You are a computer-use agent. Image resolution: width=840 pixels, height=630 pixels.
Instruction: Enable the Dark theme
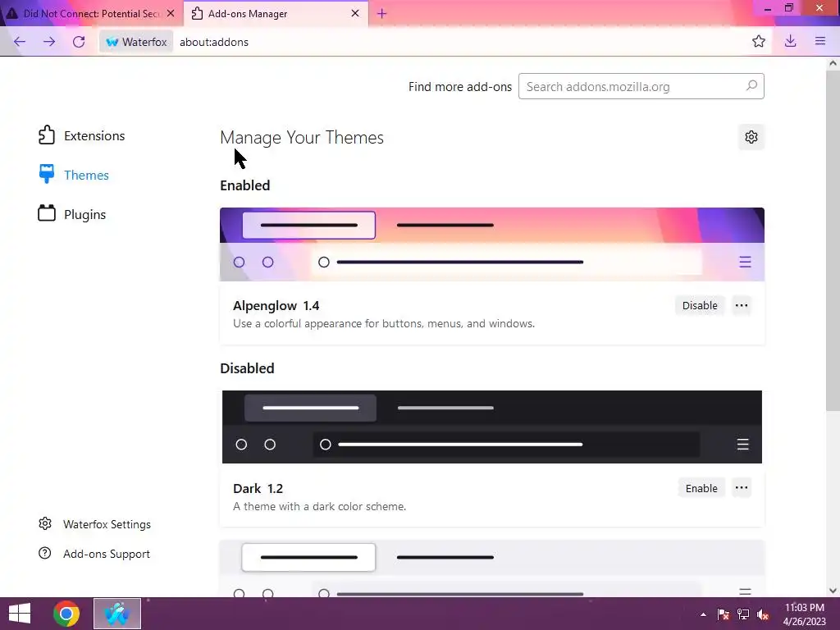(701, 488)
